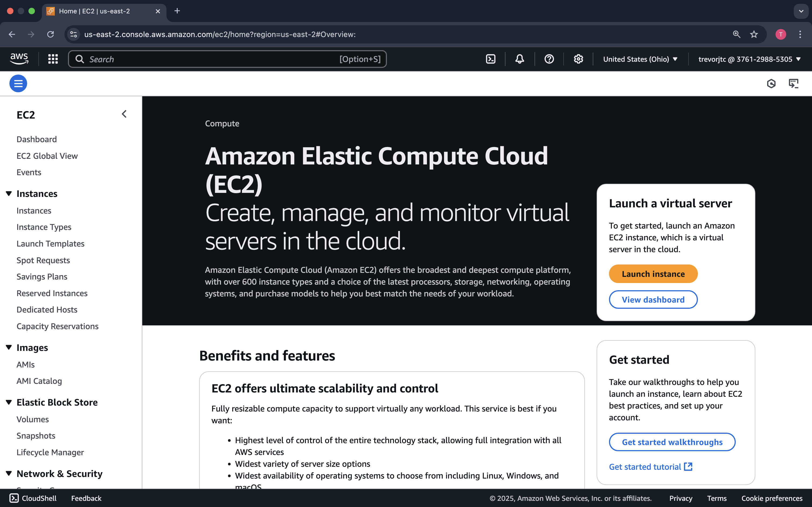Launch CloudShell from the bottom status bar

[32, 498]
